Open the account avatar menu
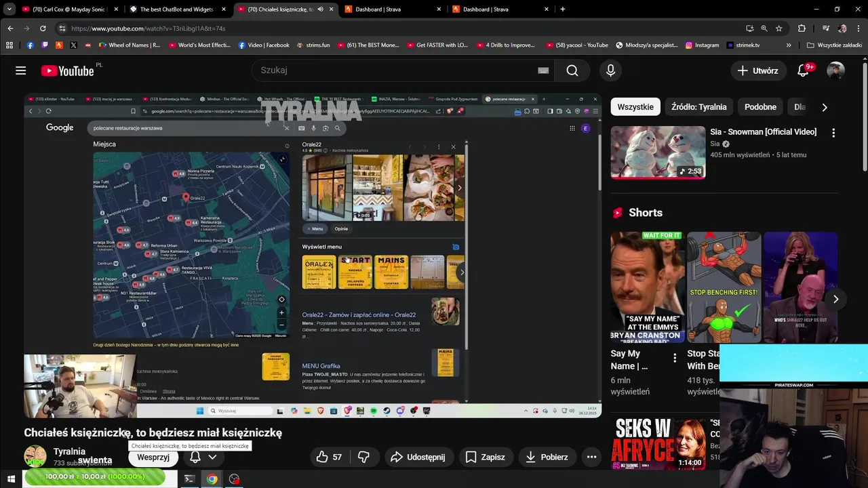 click(835, 70)
